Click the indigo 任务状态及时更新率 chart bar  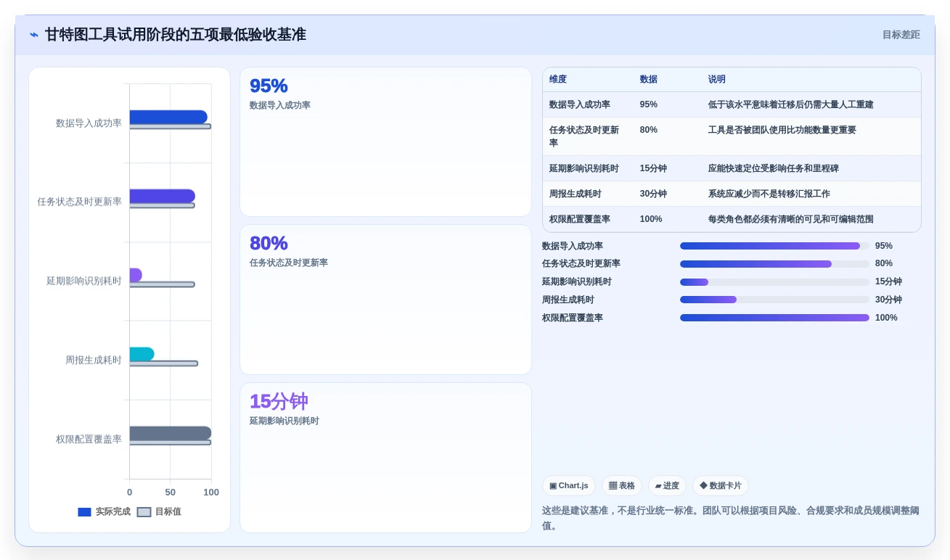coord(163,196)
